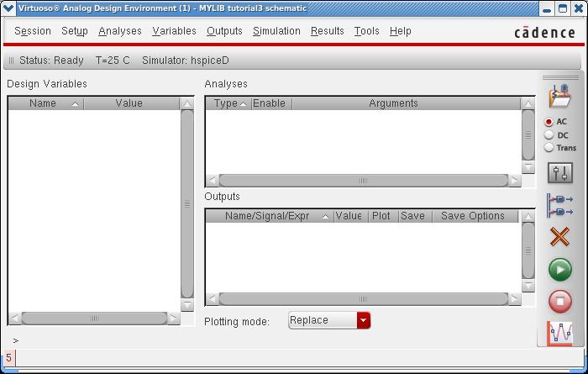Select the DC analysis radio button

(x=549, y=134)
